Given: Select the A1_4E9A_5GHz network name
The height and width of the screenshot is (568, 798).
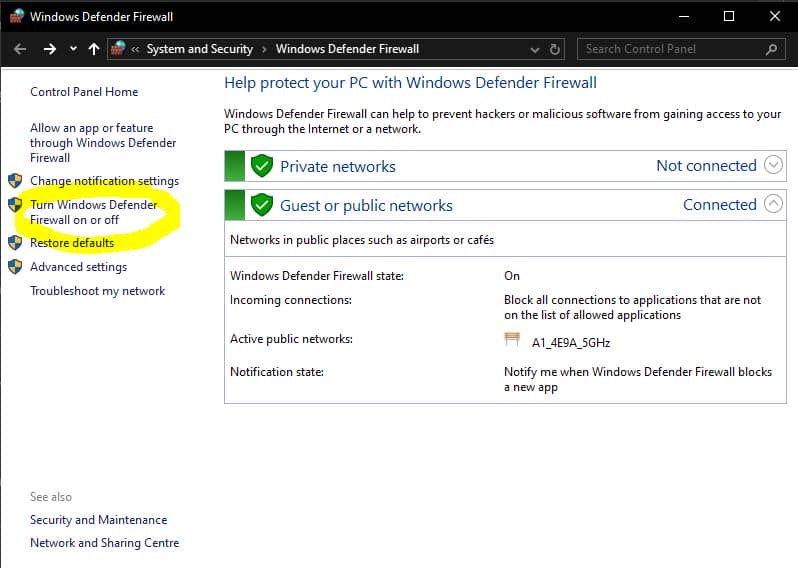Looking at the screenshot, I should (x=571, y=343).
